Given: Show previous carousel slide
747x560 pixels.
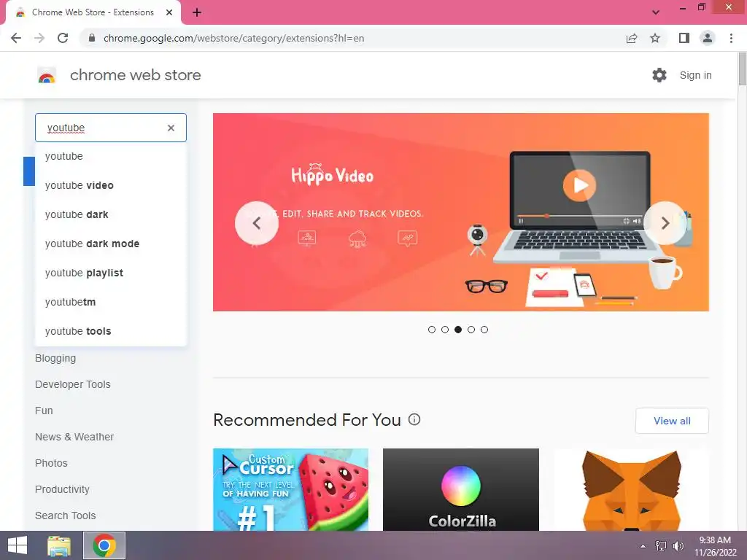Looking at the screenshot, I should (257, 223).
